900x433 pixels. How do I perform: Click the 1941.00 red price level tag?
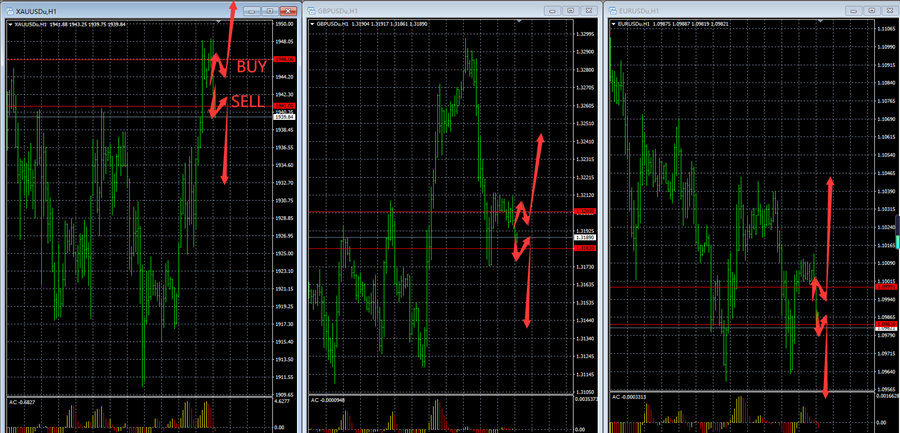coord(283,105)
